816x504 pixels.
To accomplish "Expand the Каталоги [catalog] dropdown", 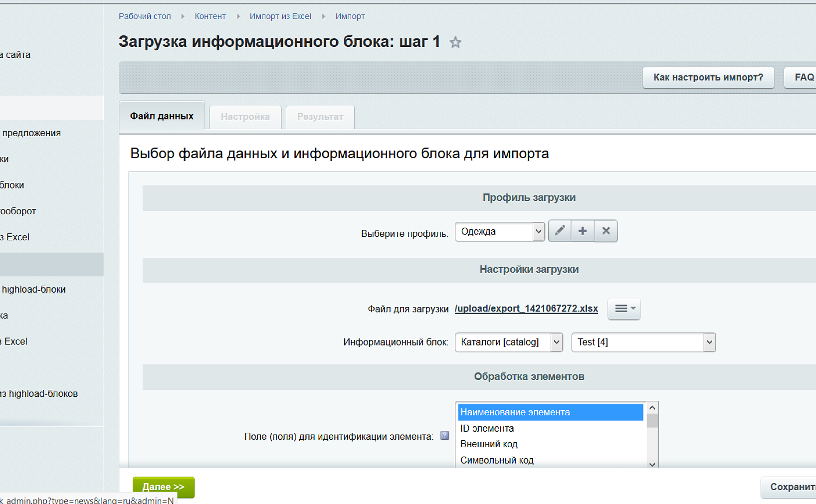I will [508, 342].
